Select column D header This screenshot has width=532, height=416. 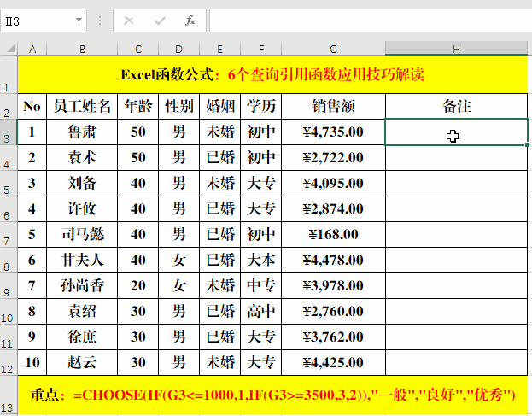coord(179,49)
